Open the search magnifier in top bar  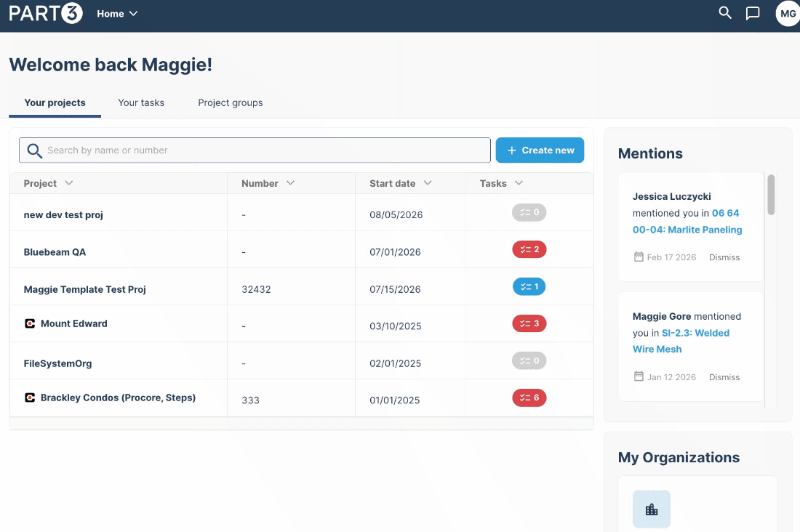pyautogui.click(x=725, y=13)
